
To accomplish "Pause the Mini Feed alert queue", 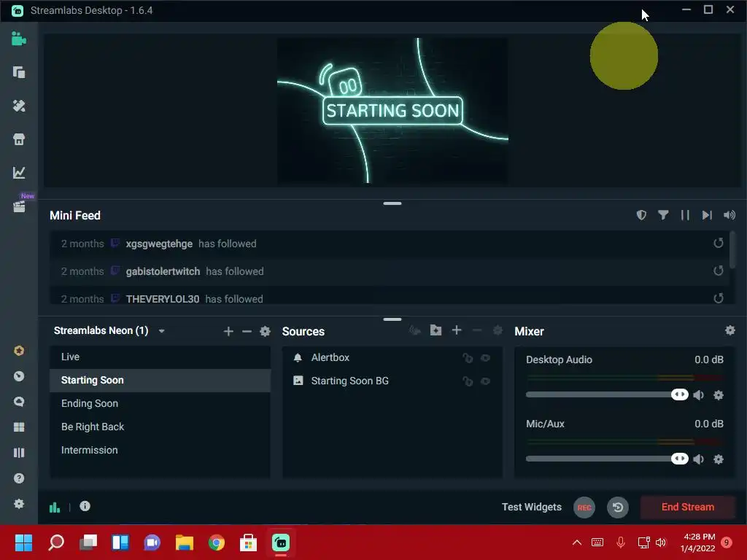I will click(x=685, y=215).
